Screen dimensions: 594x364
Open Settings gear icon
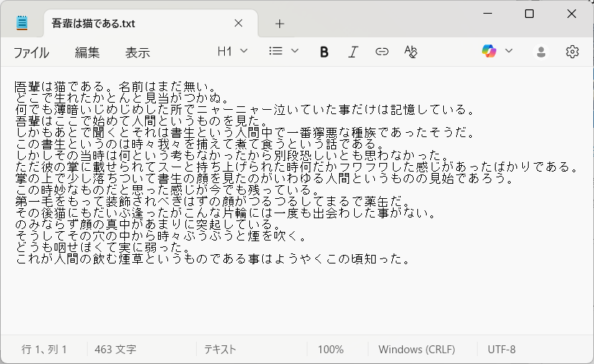[572, 52]
